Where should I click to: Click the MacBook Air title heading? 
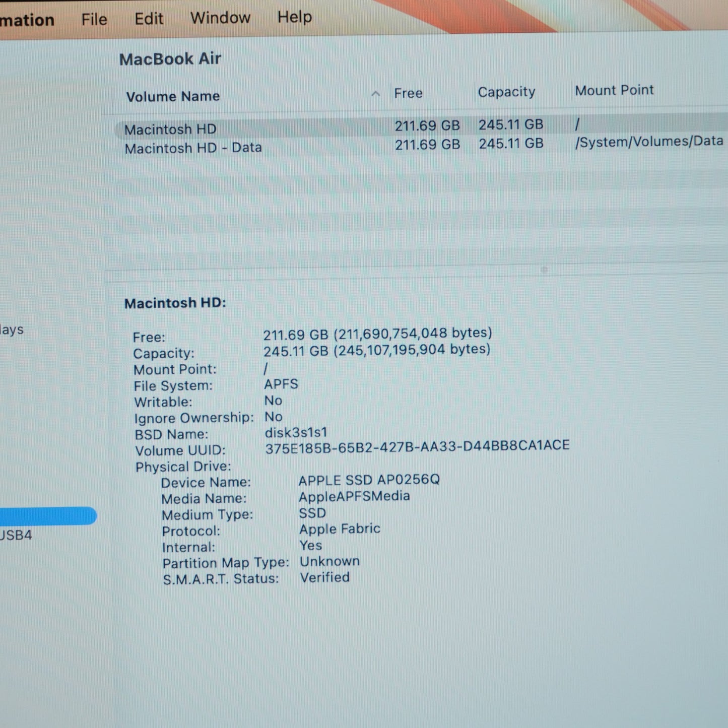coord(170,59)
